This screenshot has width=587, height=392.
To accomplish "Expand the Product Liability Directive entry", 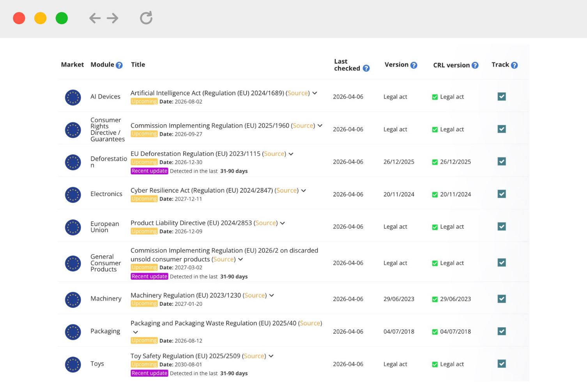I will pos(283,223).
